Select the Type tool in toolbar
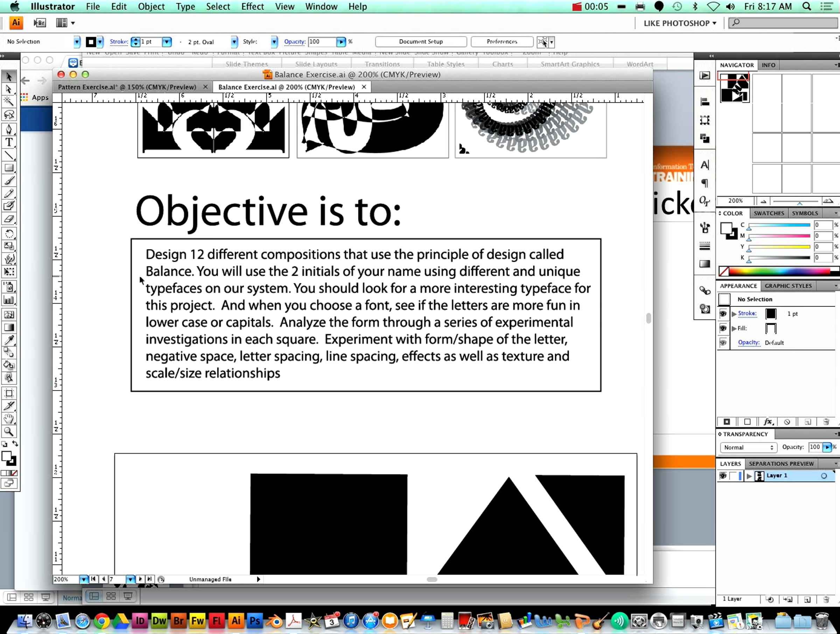The height and width of the screenshot is (634, 840). 9,142
